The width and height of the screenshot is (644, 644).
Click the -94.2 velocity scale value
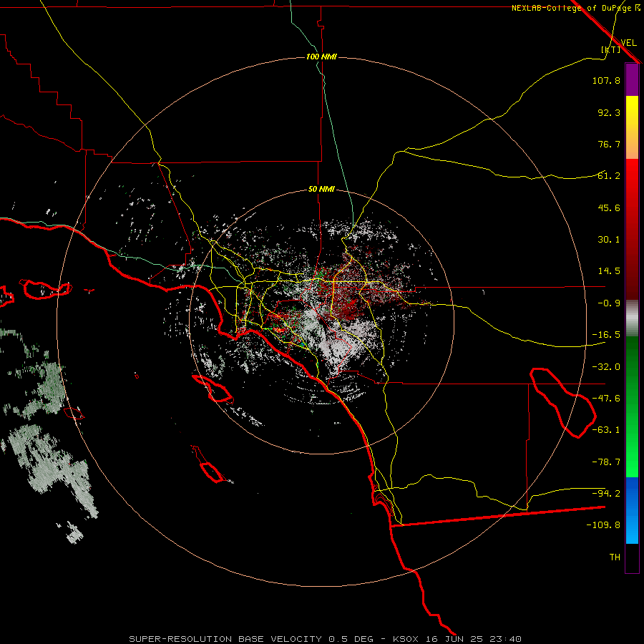[606, 493]
